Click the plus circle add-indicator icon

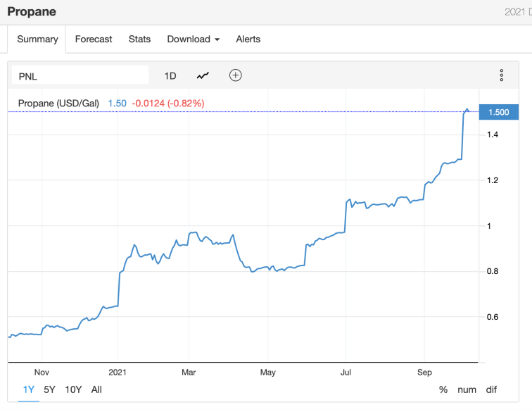point(236,75)
